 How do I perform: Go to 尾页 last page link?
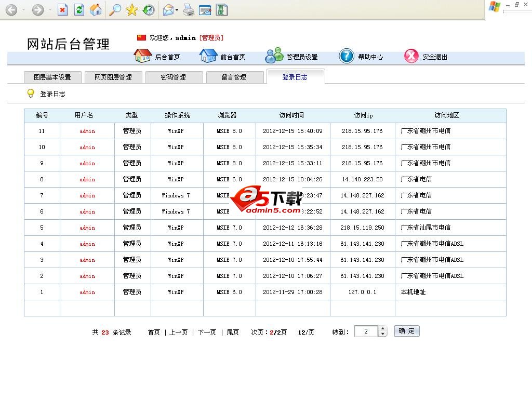(x=233, y=332)
